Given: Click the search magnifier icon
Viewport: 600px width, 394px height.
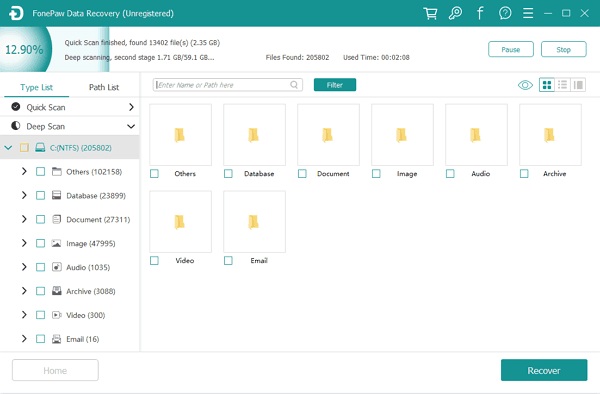Looking at the screenshot, I should (294, 85).
